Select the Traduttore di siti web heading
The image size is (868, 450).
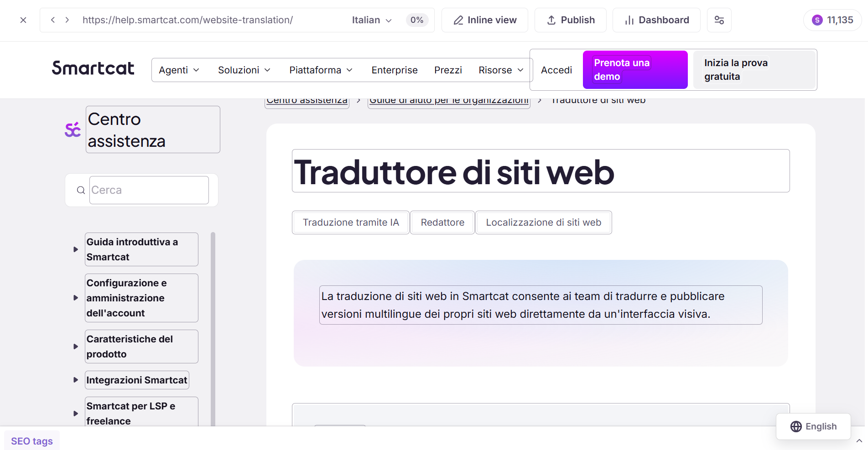(x=541, y=171)
